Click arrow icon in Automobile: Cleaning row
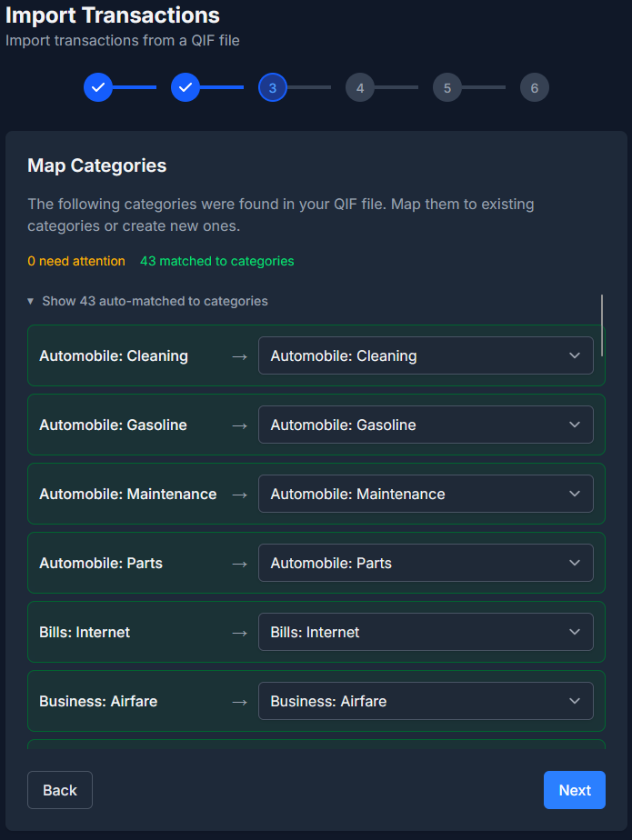Viewport: 632px width, 840px height. point(239,356)
